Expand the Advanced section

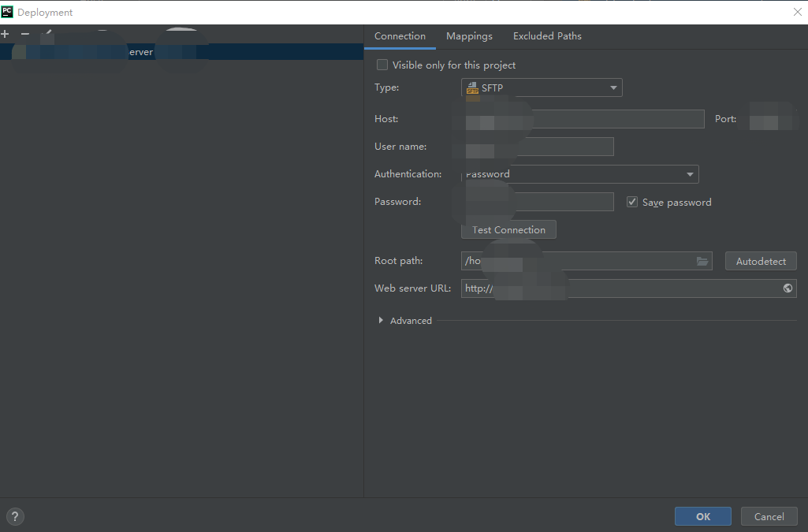[x=381, y=320]
